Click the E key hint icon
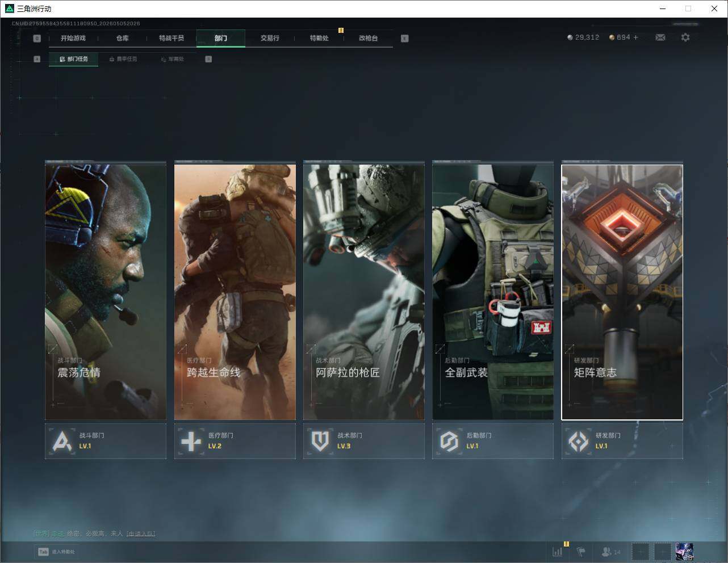Screen dimensions: 728x563 tap(404, 39)
